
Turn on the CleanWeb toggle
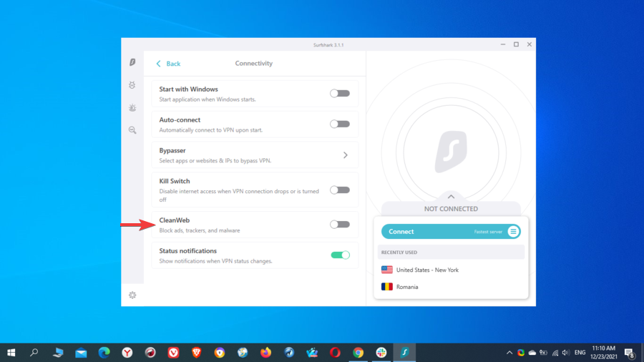click(x=340, y=225)
